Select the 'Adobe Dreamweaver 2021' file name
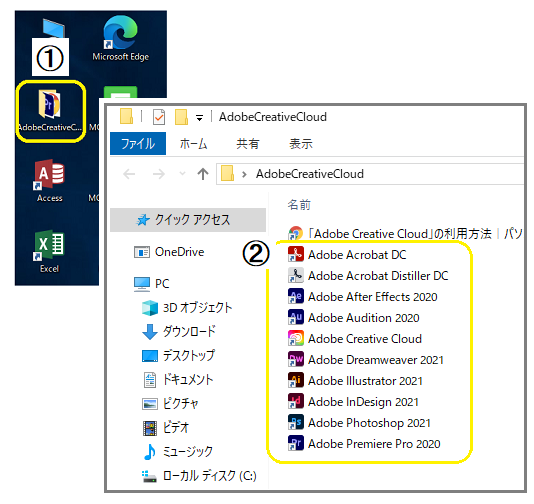 (x=376, y=360)
